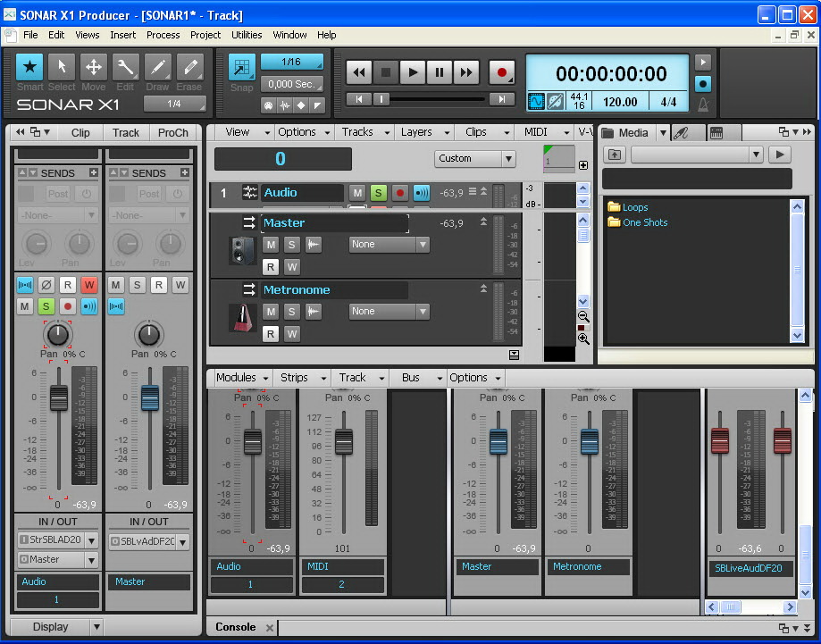The height and width of the screenshot is (644, 821).
Task: Open the track view MIDI menu
Action: 545,132
